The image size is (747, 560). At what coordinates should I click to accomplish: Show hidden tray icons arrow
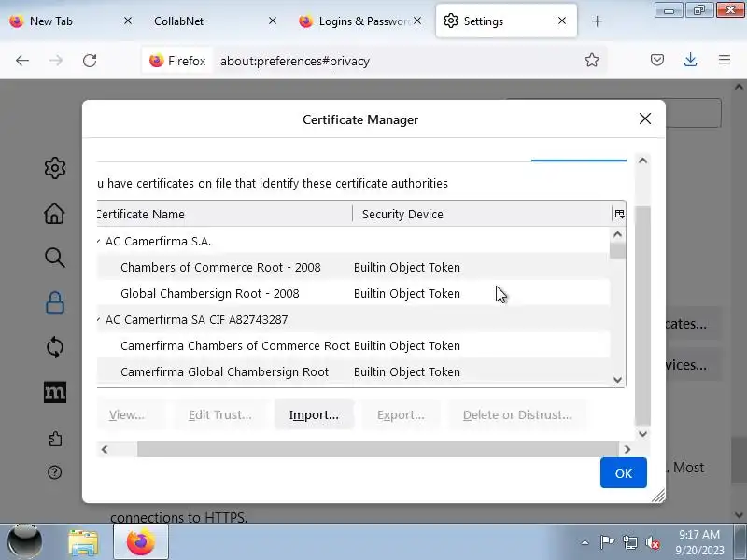point(585,542)
